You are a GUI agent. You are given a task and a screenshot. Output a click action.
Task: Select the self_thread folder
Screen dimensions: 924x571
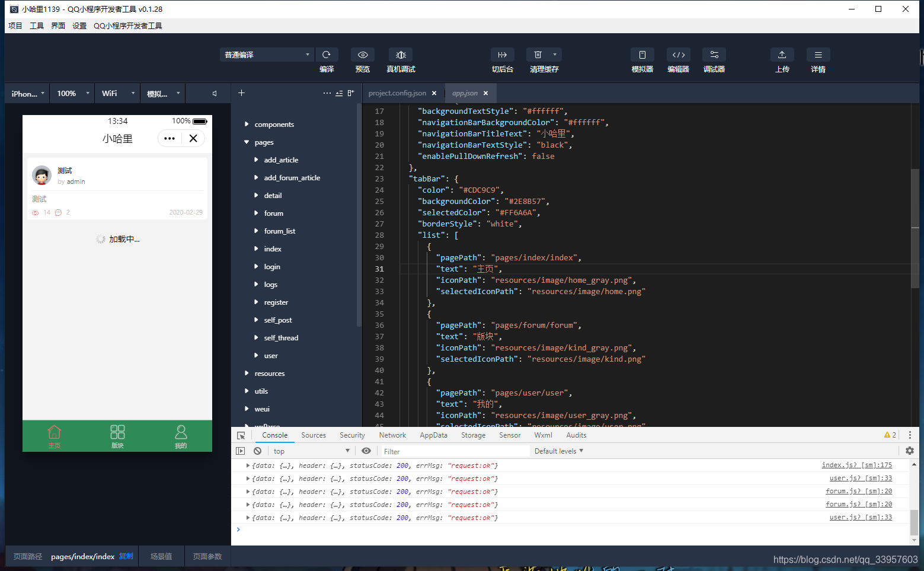click(x=281, y=337)
